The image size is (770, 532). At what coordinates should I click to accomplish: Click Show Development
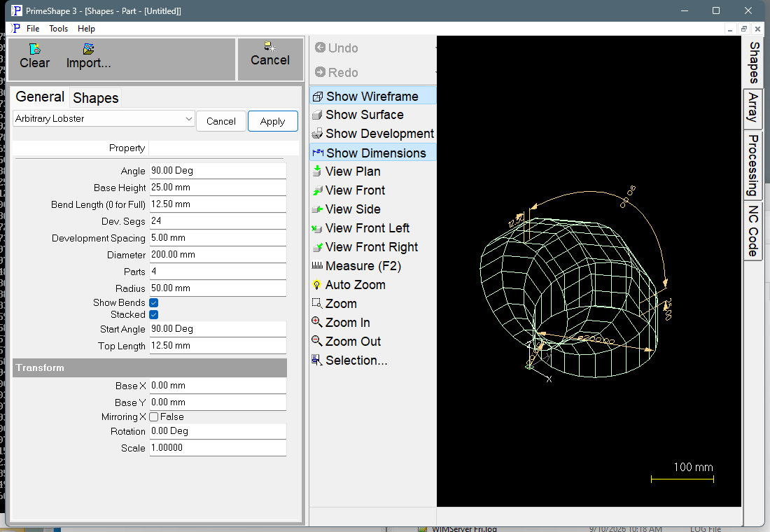click(x=372, y=134)
